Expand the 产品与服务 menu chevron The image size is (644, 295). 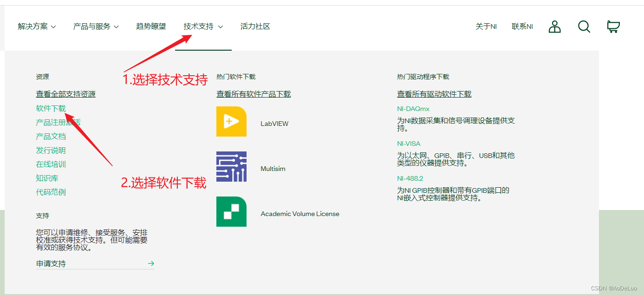116,27
